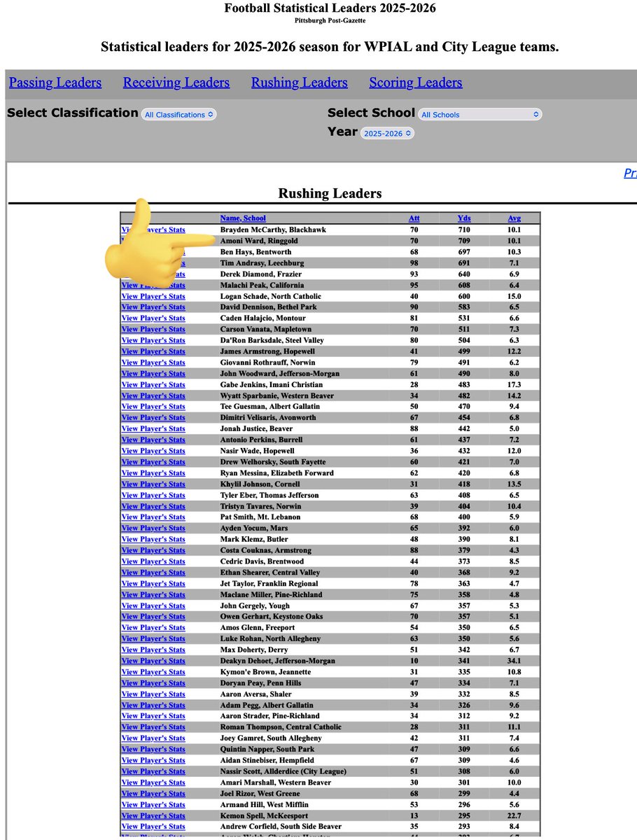637x840 pixels.
Task: View Player's Stats for Da'Ron Barksdale
Action: pyautogui.click(x=153, y=340)
